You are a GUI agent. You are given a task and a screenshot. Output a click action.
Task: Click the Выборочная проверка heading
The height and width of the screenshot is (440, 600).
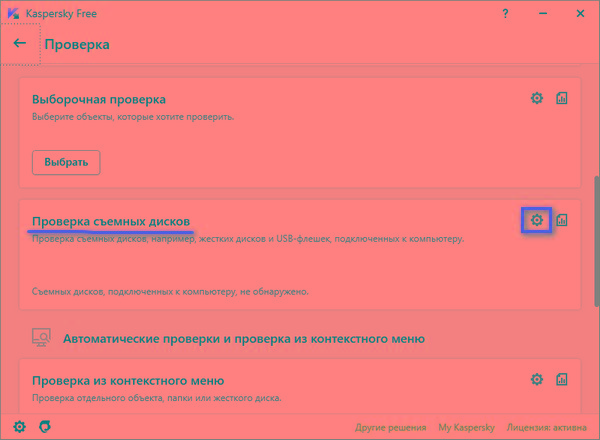(99, 99)
